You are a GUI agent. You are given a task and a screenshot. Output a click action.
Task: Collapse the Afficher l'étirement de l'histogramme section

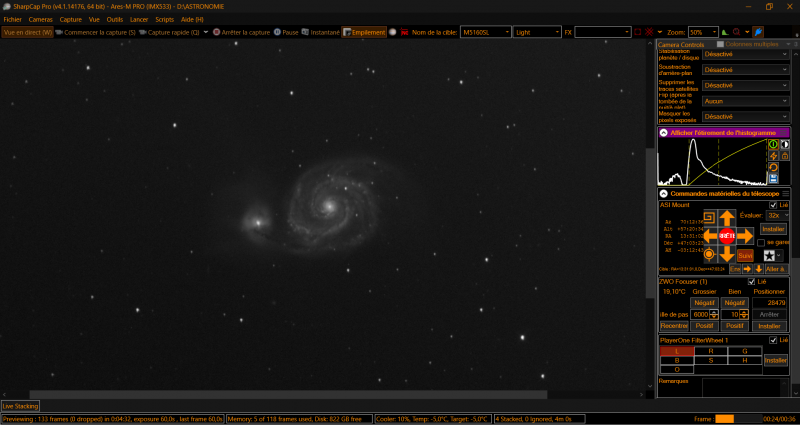tap(663, 133)
